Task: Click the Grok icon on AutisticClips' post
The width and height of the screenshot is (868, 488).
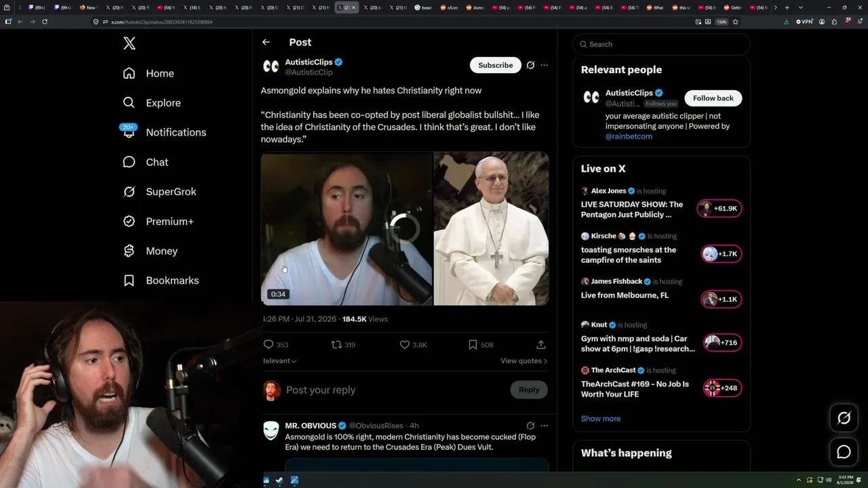Action: (x=530, y=65)
